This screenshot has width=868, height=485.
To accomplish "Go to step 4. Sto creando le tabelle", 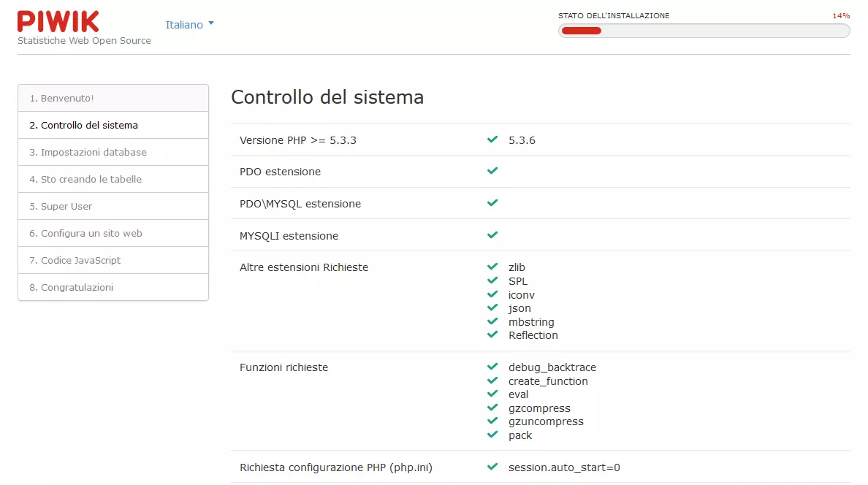I will coord(113,180).
